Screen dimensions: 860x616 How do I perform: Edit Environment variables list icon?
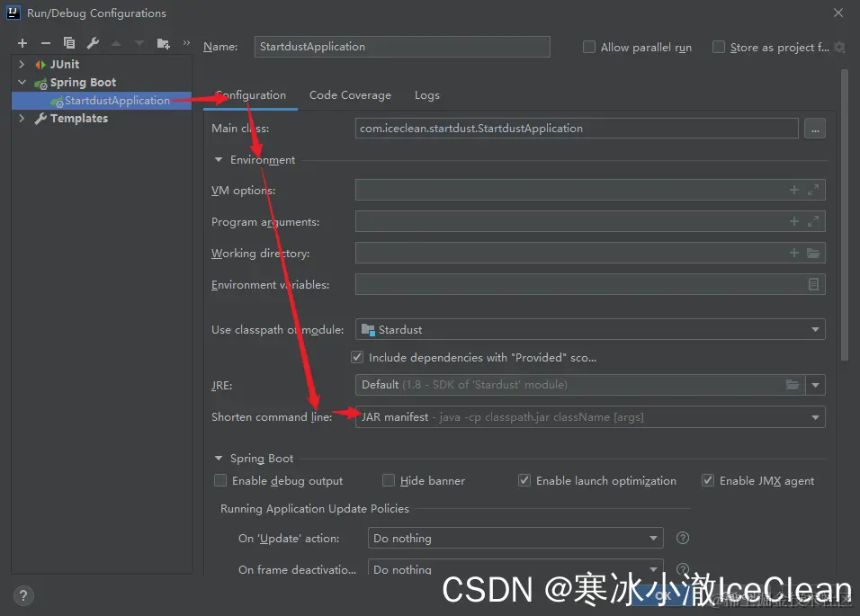[x=813, y=284]
